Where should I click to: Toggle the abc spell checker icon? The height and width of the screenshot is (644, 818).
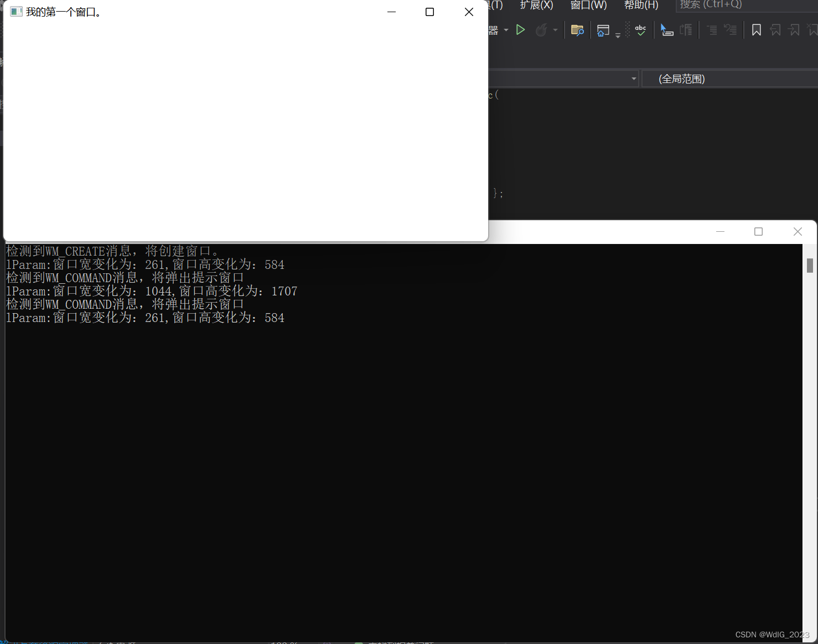[640, 30]
